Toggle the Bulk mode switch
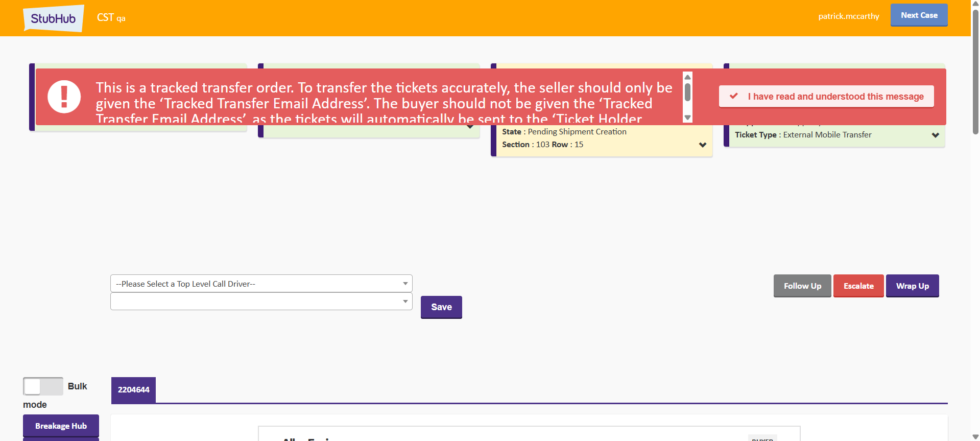This screenshot has width=980, height=441. [43, 386]
